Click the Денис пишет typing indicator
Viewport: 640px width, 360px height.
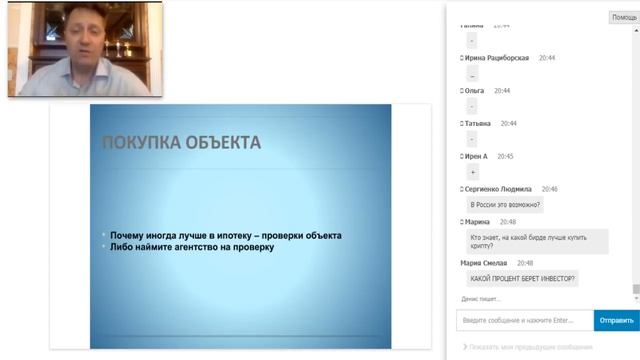(x=481, y=299)
